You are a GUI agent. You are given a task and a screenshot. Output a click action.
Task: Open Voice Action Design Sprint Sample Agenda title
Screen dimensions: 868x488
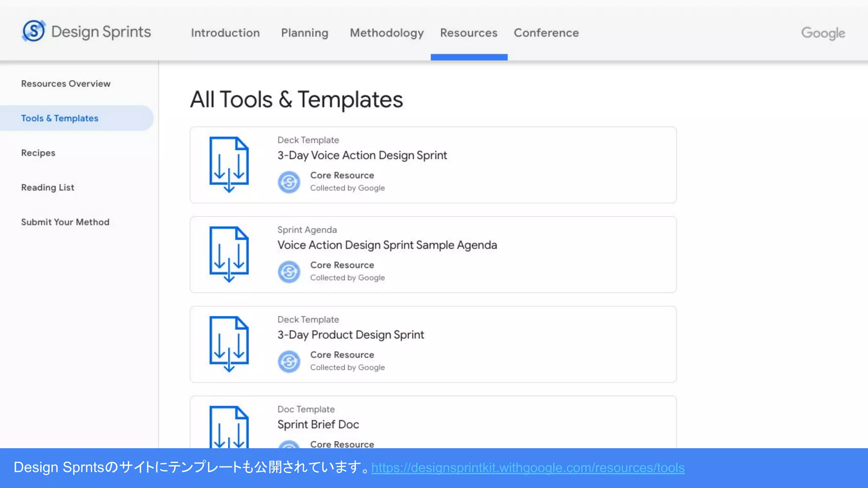[x=387, y=245]
